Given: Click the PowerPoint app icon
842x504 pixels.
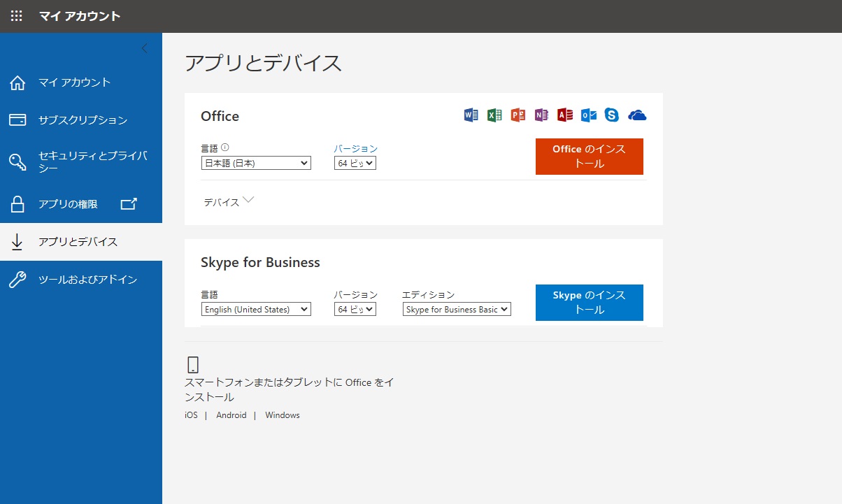Looking at the screenshot, I should pyautogui.click(x=518, y=115).
